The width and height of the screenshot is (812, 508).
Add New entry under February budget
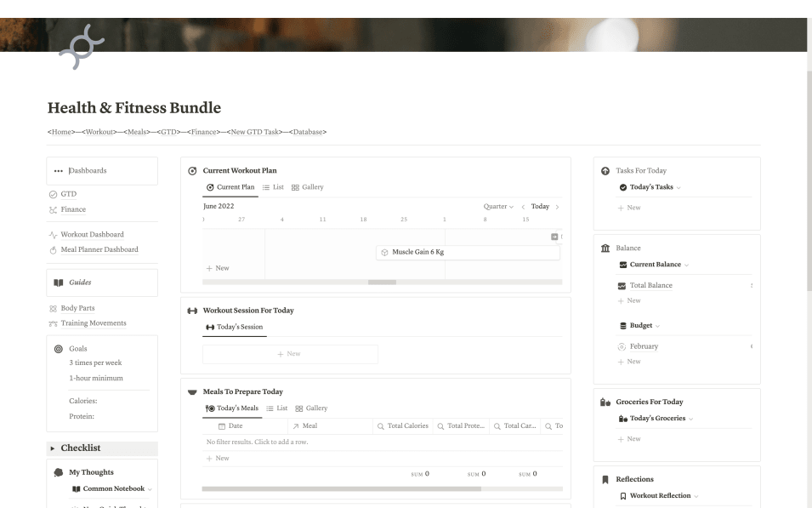[x=629, y=362]
